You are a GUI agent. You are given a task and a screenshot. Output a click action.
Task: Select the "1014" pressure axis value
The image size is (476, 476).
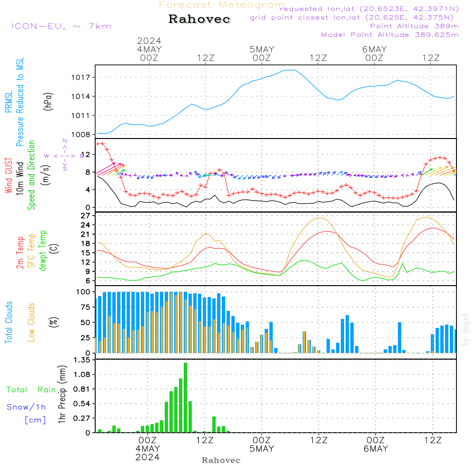pyautogui.click(x=81, y=97)
